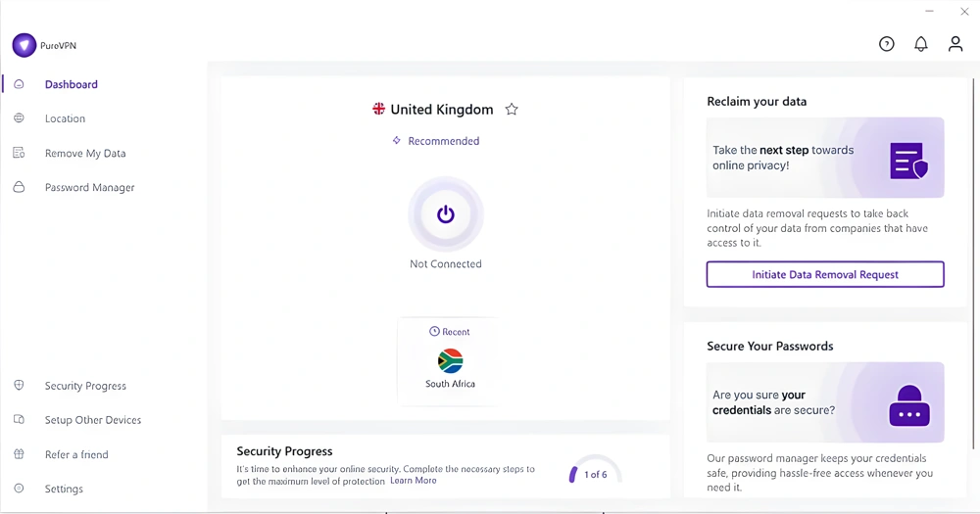Image resolution: width=980 pixels, height=514 pixels.
Task: Click the Security Progress card heading
Action: click(284, 451)
